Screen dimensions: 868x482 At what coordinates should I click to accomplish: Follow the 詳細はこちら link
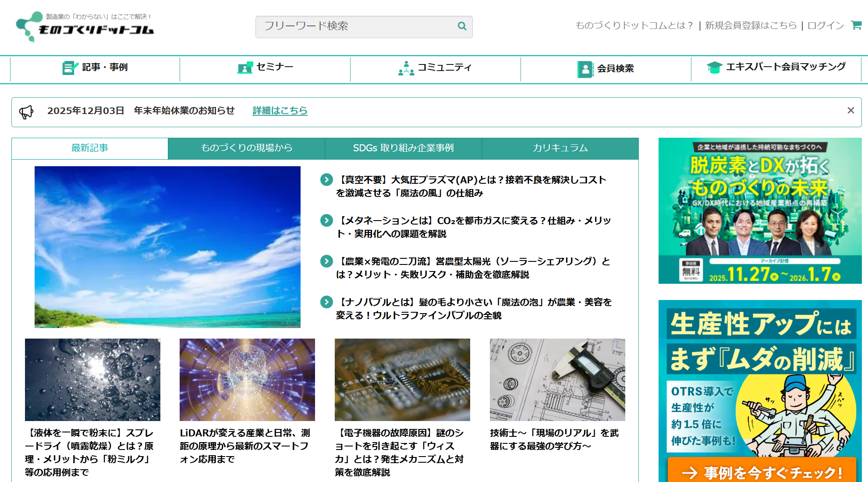click(280, 111)
